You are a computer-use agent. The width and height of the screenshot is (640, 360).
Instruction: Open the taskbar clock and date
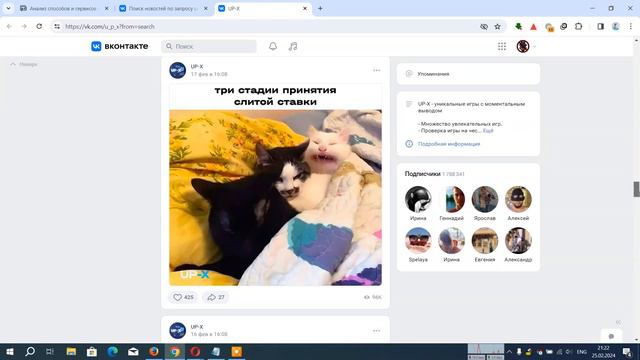click(x=603, y=351)
